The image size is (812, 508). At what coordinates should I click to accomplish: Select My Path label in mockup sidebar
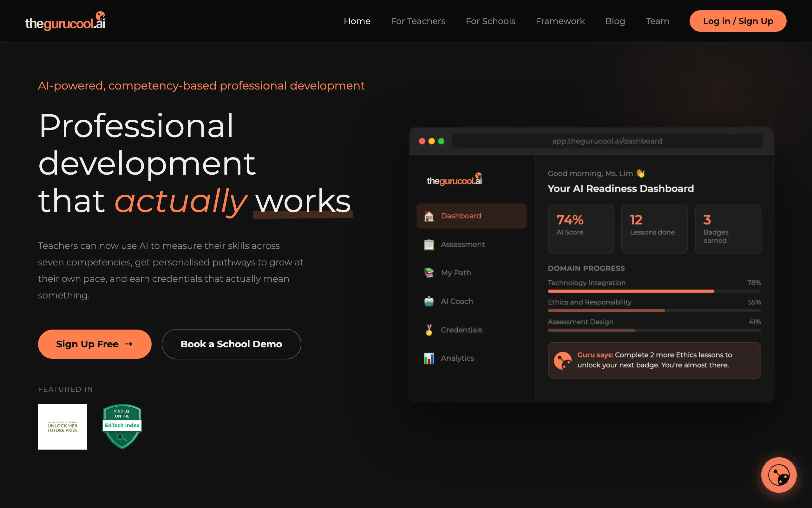coord(456,272)
